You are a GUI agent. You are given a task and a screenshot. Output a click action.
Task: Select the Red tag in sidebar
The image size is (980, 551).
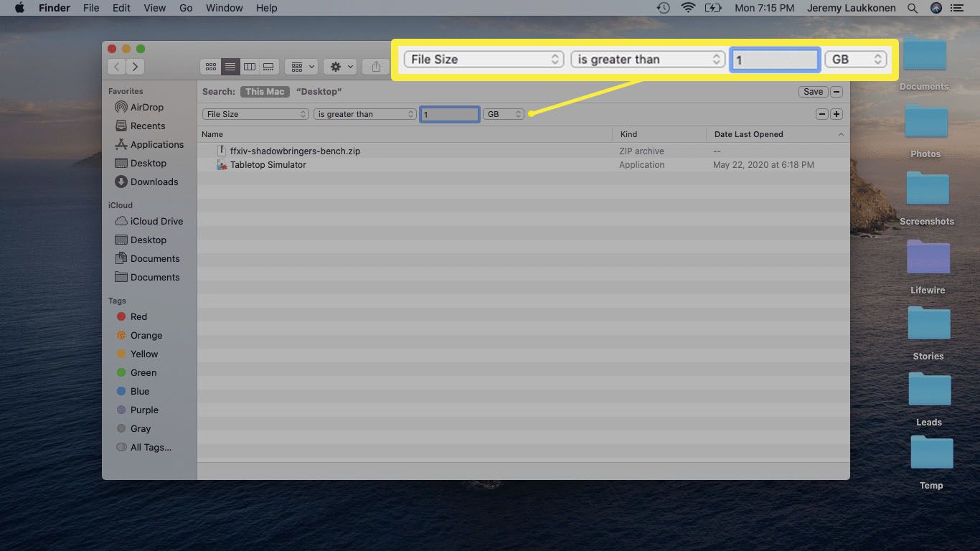138,316
